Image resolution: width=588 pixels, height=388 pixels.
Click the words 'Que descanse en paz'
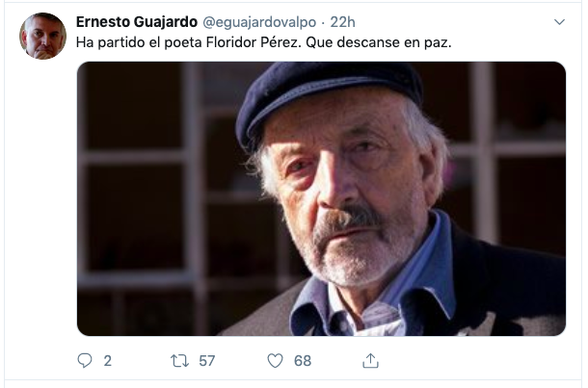pos(379,42)
